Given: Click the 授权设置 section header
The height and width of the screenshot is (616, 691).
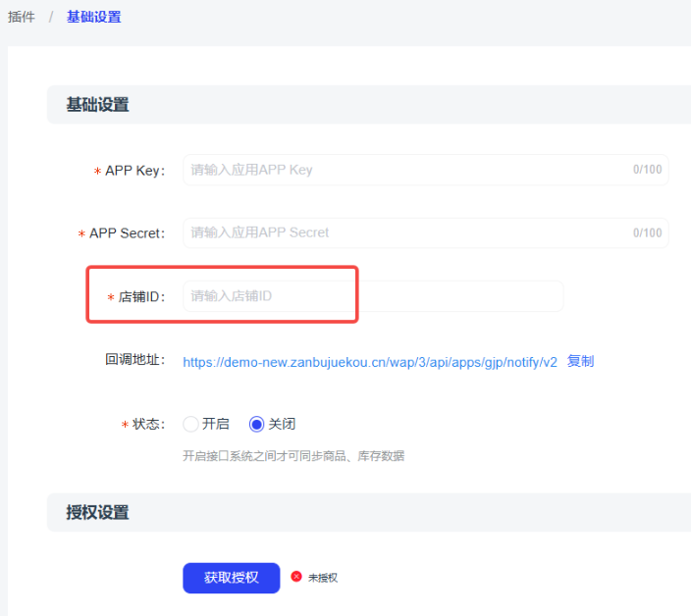Looking at the screenshot, I should pos(97,512).
